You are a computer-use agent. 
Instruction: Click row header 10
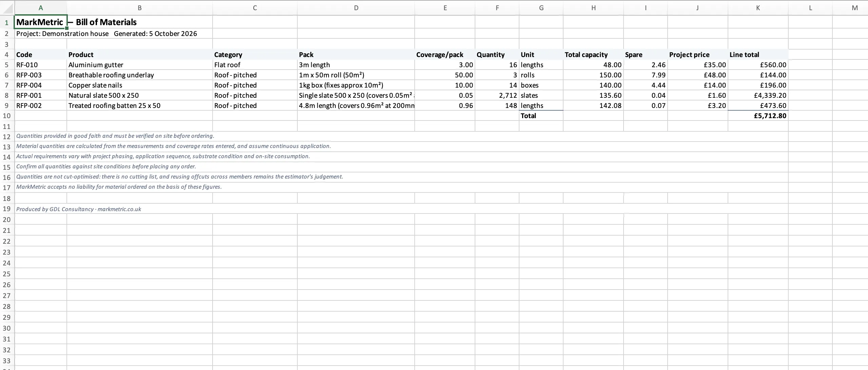7,116
